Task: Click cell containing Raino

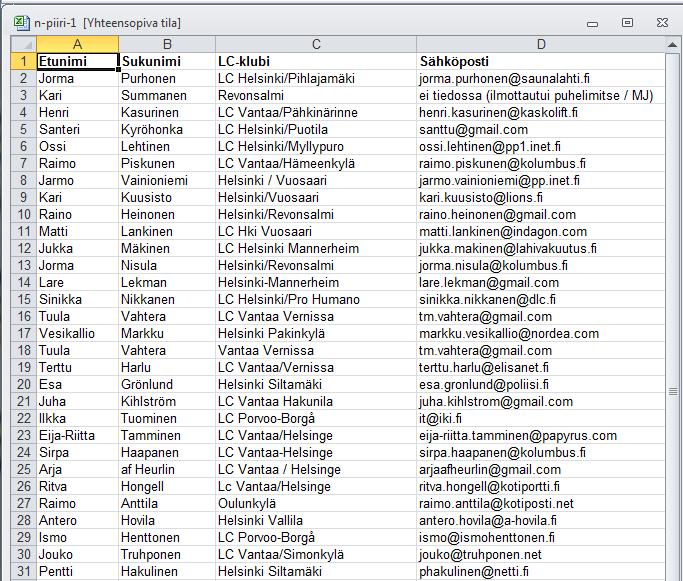Action: pos(78,214)
